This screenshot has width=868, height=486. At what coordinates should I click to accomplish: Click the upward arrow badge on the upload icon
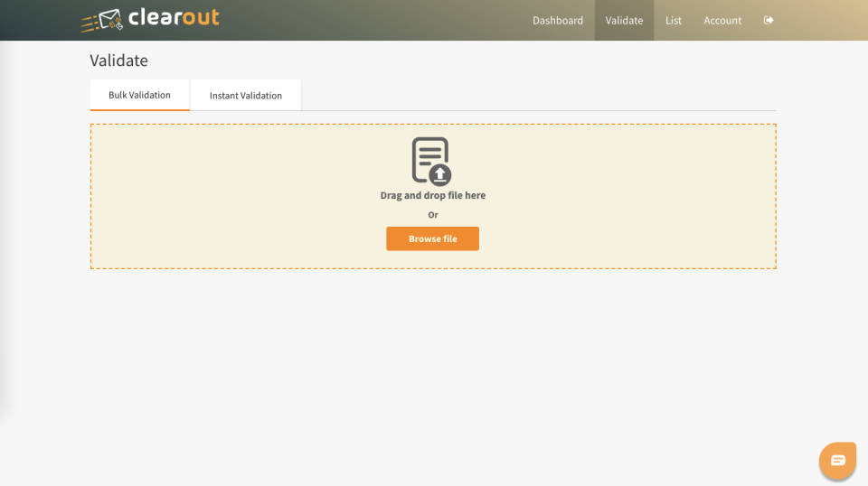pos(440,174)
